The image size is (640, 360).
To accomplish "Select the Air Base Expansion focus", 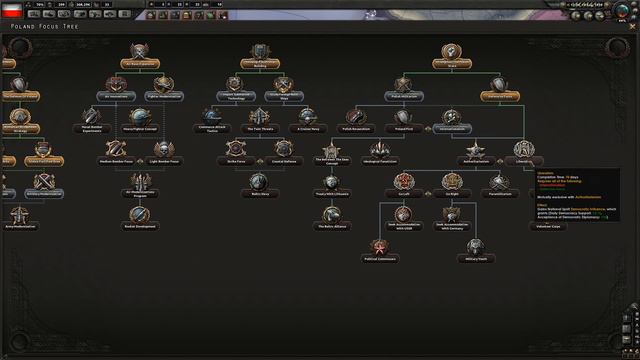I will tap(140, 56).
